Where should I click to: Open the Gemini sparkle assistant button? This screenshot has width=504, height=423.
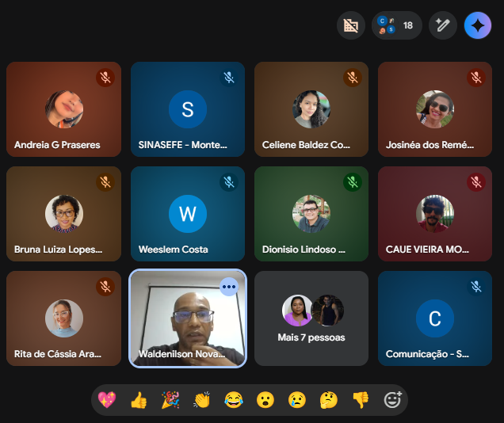coord(478,25)
